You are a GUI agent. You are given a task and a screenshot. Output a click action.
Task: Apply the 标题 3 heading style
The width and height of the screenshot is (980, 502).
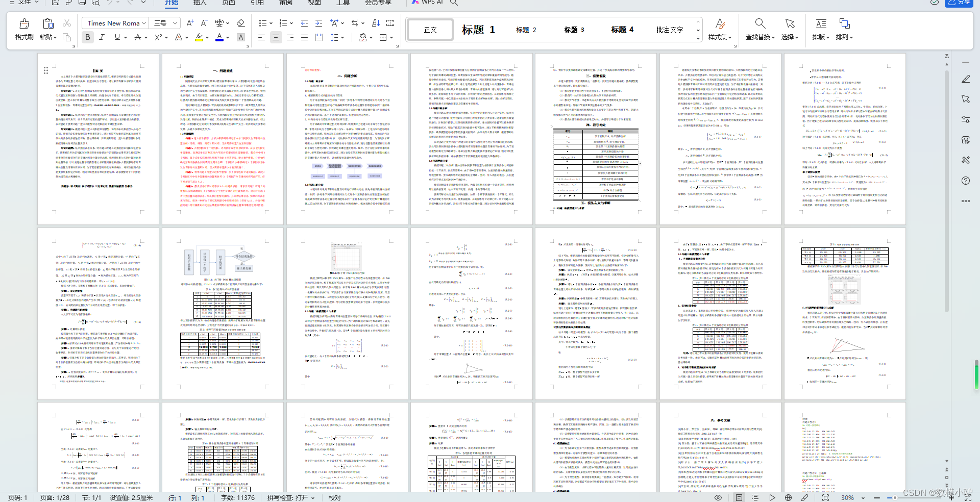[x=574, y=30]
